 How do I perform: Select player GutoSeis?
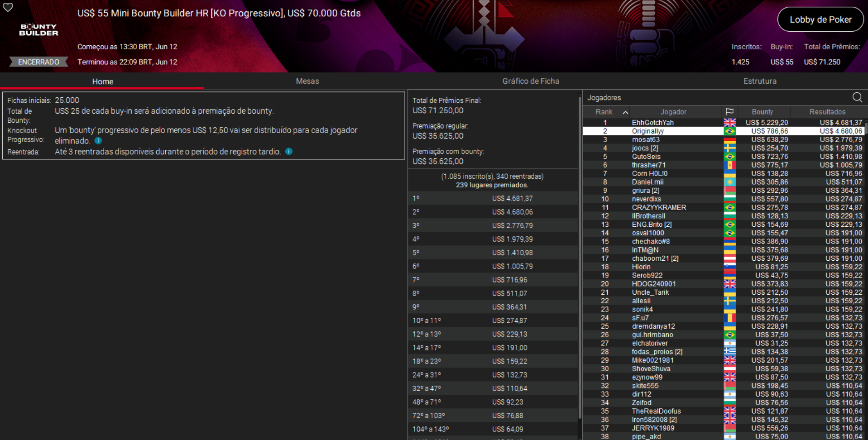(646, 157)
